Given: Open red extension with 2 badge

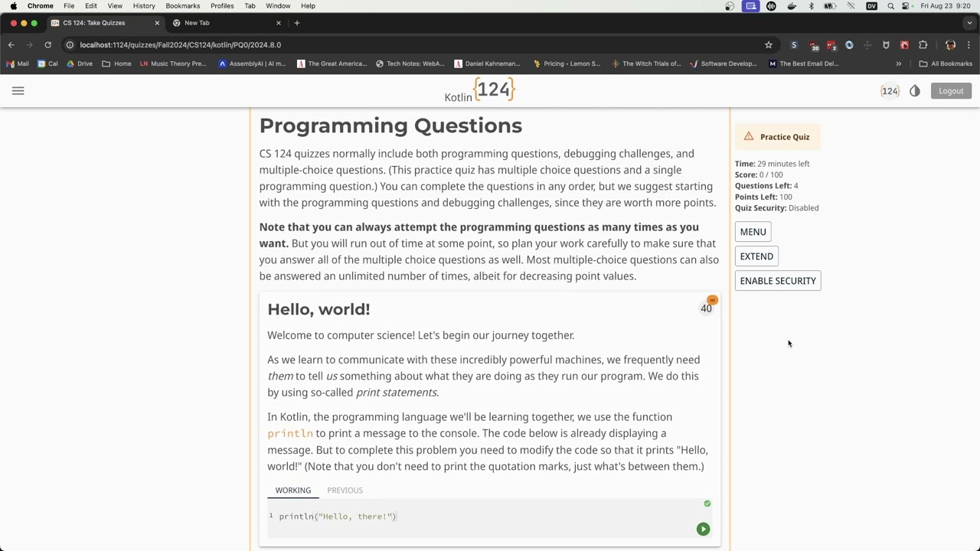Looking at the screenshot, I should pyautogui.click(x=831, y=45).
